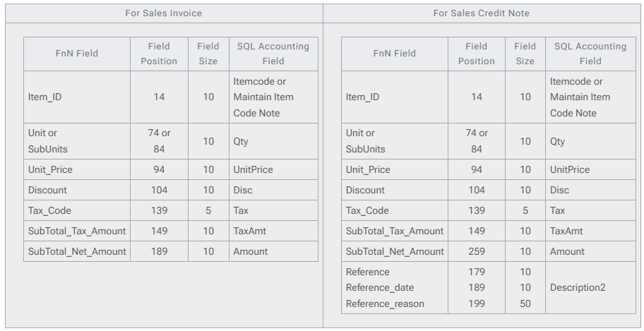Click Field Position header in Sales Invoice table
Image resolution: width=644 pixels, height=331 pixels.
(x=159, y=54)
